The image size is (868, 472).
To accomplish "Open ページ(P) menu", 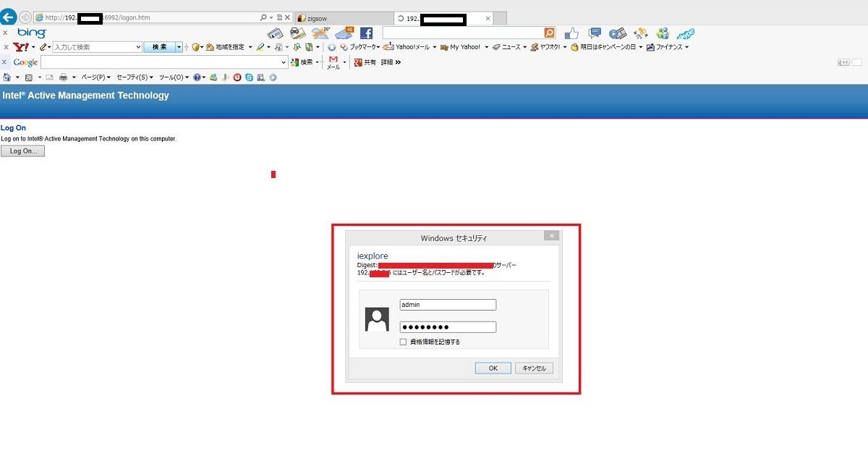I will pyautogui.click(x=96, y=77).
